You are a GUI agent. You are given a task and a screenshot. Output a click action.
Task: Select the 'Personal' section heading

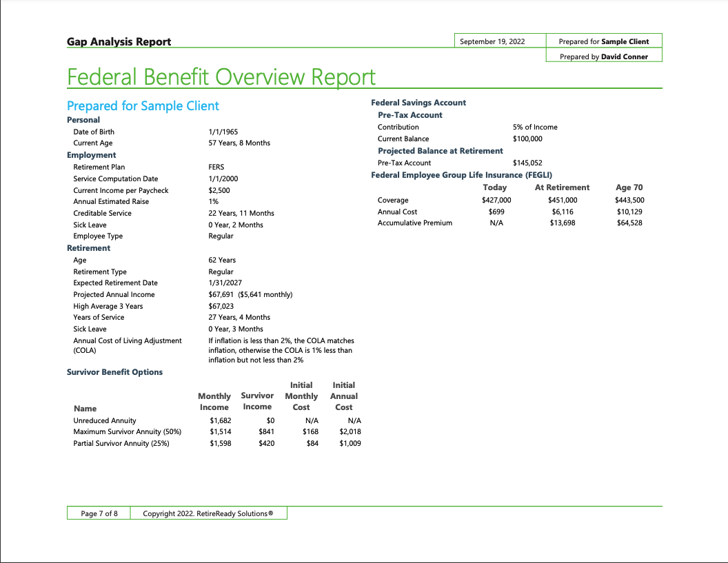pyautogui.click(x=83, y=120)
